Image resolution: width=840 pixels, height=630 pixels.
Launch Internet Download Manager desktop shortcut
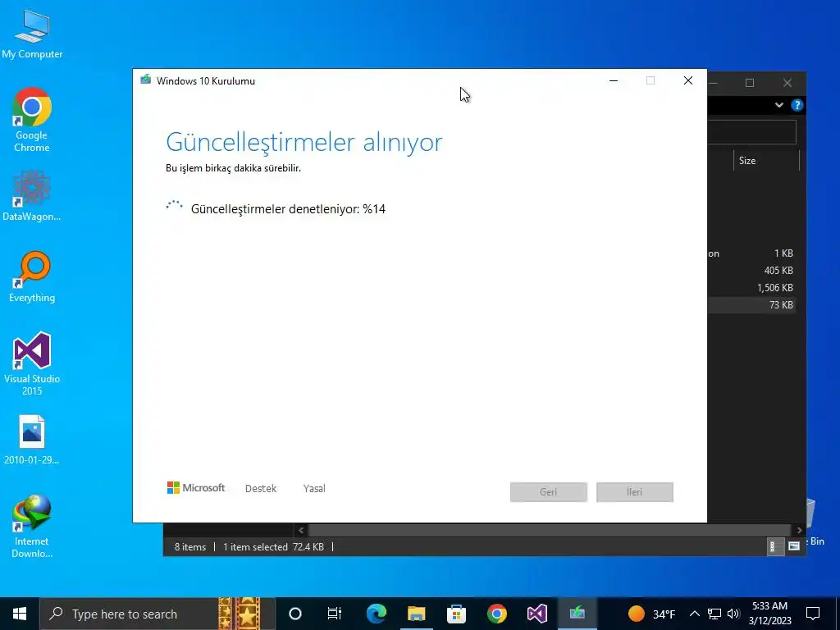32,527
